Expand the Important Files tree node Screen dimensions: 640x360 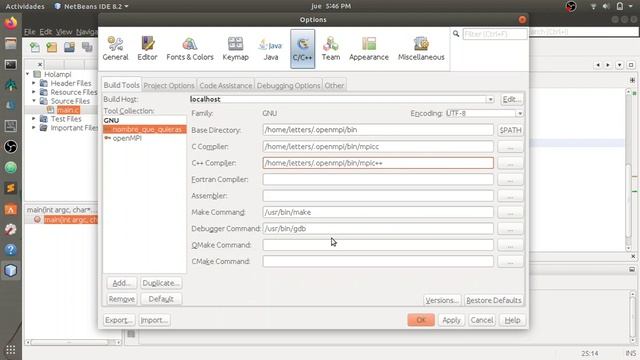click(x=34, y=128)
